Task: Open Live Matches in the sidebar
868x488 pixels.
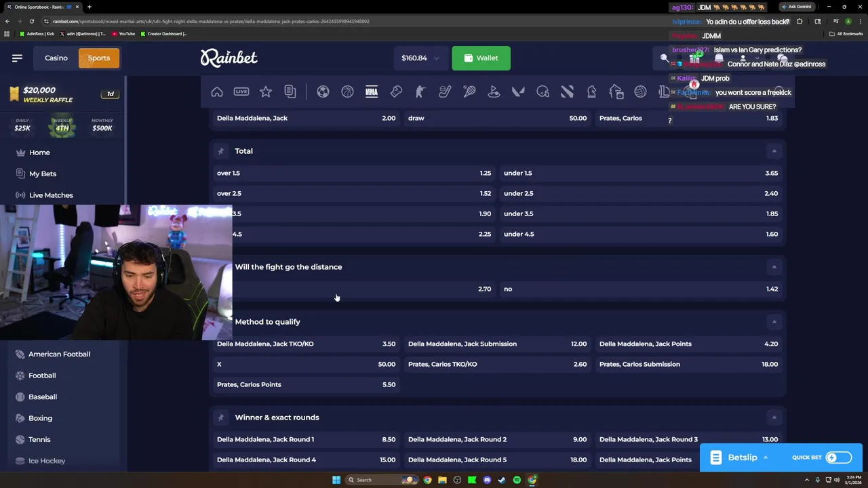Action: 51,195
